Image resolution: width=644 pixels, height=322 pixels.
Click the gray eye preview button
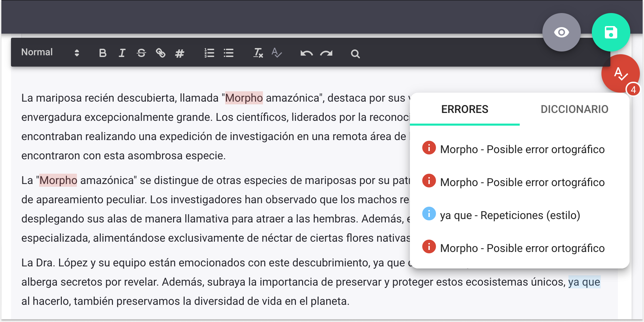(x=562, y=32)
